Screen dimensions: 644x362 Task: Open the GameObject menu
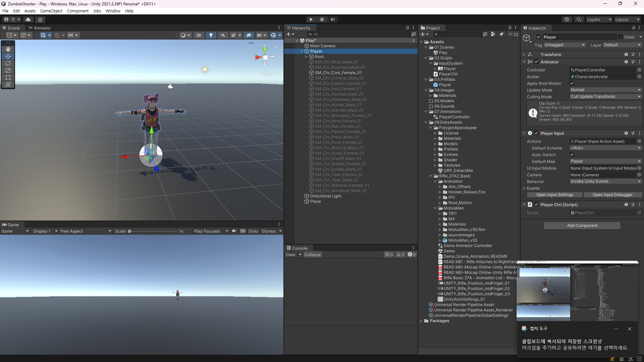click(51, 11)
